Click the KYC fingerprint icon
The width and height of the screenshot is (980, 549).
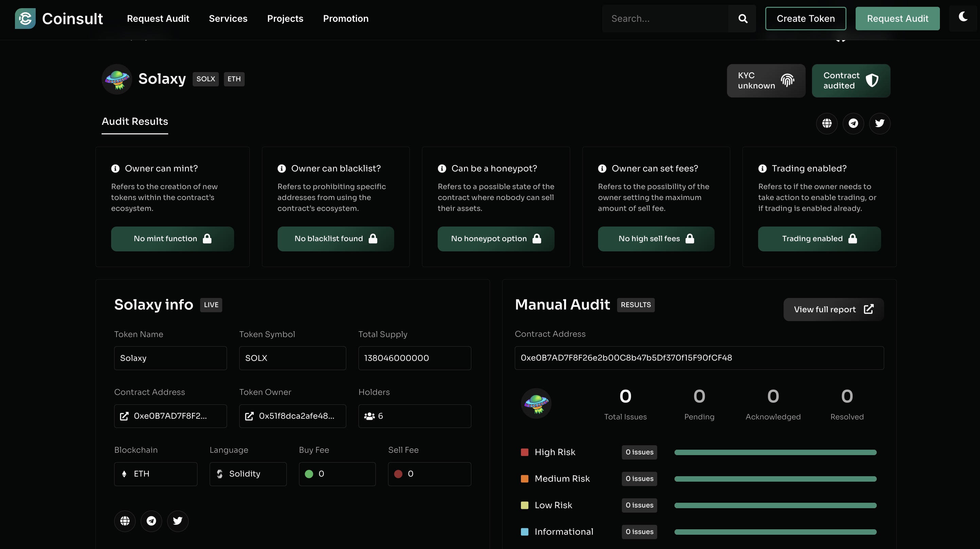(x=788, y=80)
